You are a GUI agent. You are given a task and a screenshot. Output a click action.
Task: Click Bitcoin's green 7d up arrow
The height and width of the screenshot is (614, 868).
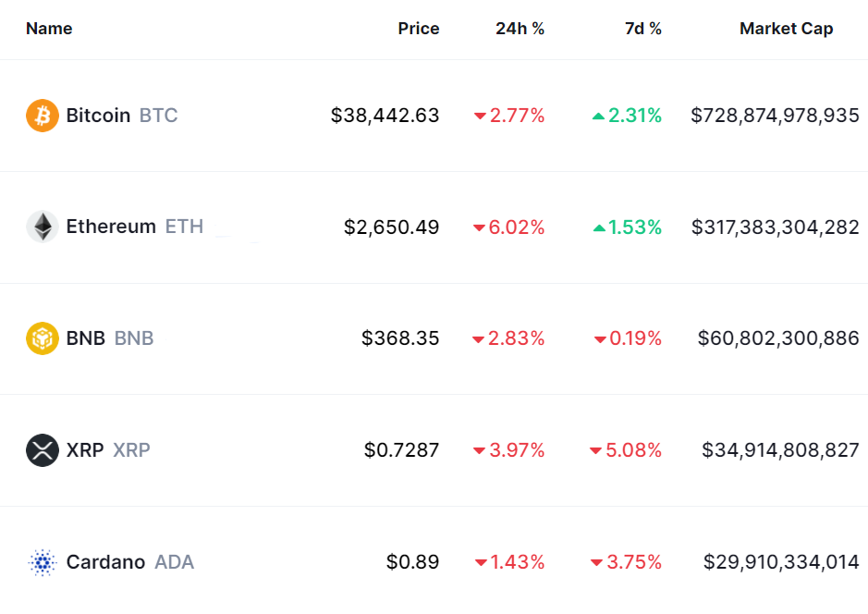(x=598, y=117)
